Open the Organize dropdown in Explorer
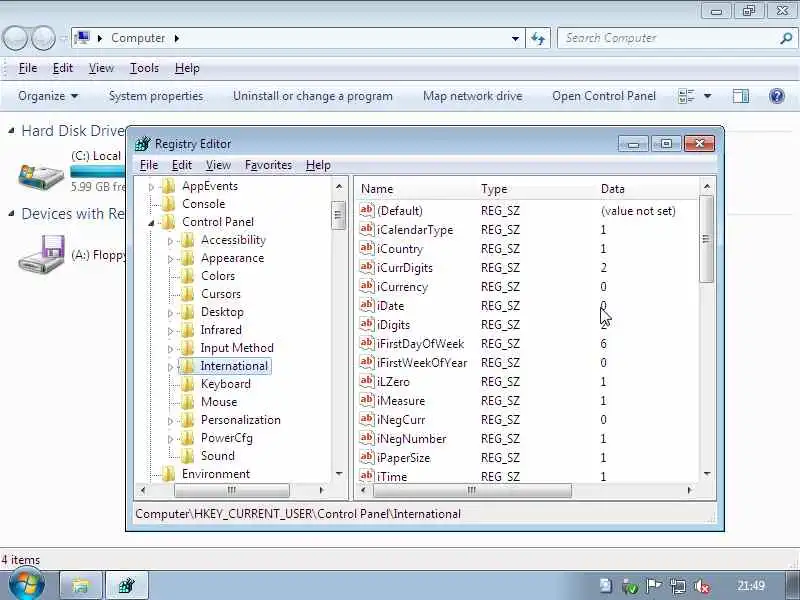This screenshot has width=800, height=600. pyautogui.click(x=48, y=96)
